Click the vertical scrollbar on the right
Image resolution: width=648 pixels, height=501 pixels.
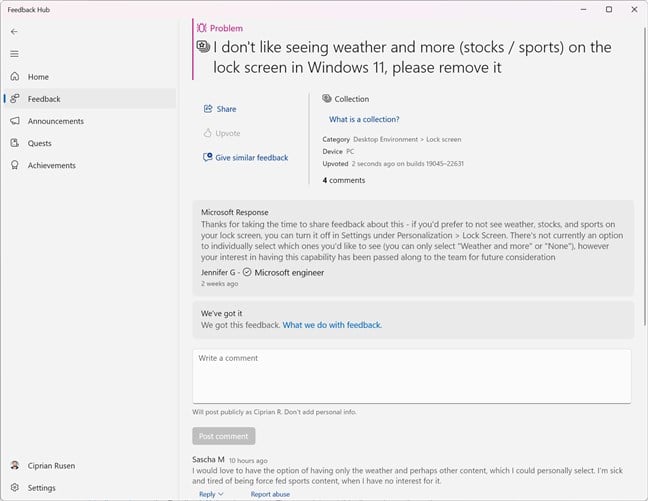645,176
